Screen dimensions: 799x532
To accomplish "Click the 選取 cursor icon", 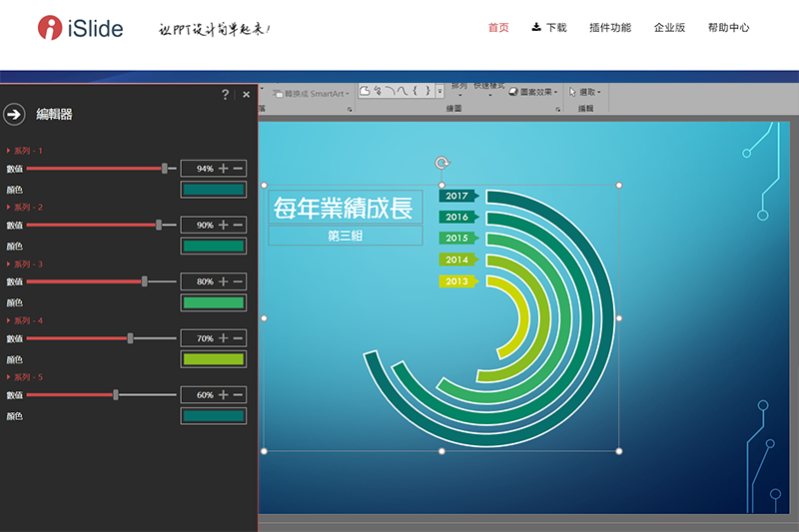I will pyautogui.click(x=572, y=92).
